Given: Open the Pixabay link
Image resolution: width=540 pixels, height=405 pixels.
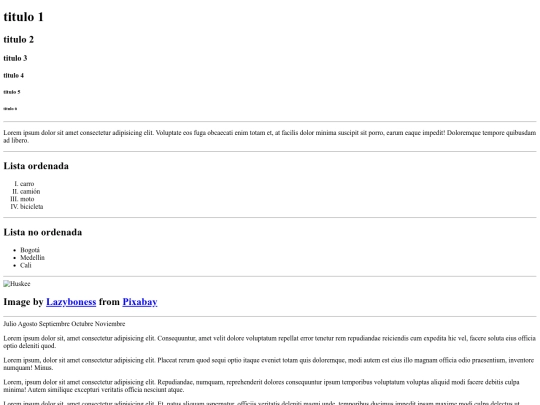Looking at the screenshot, I should (140, 302).
